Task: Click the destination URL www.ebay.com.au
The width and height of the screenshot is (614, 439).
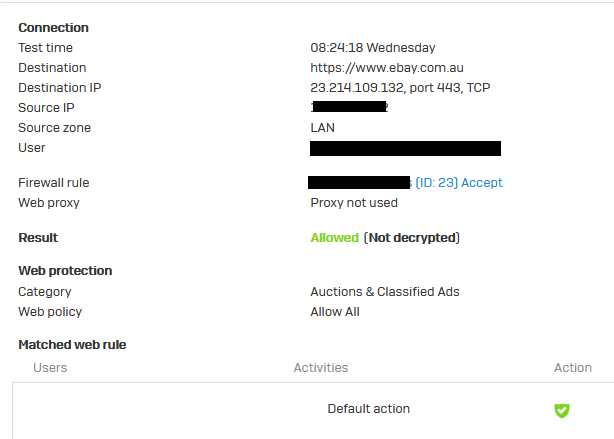Action: (387, 67)
